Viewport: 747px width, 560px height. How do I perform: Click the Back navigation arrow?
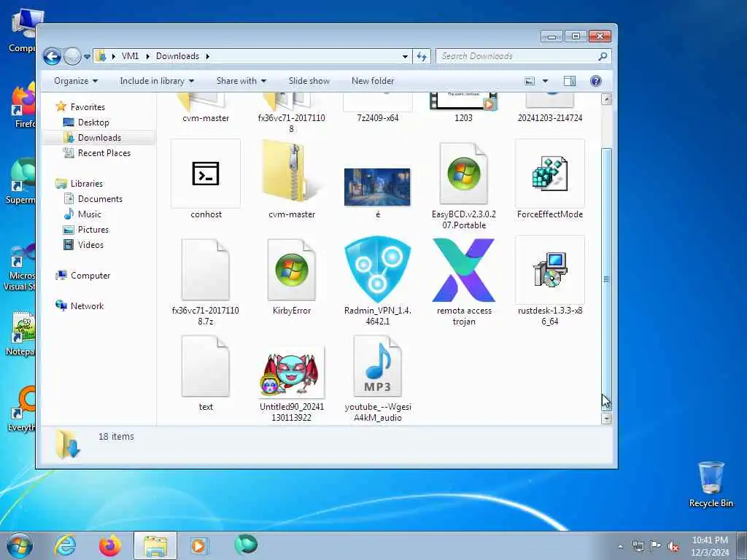52,56
